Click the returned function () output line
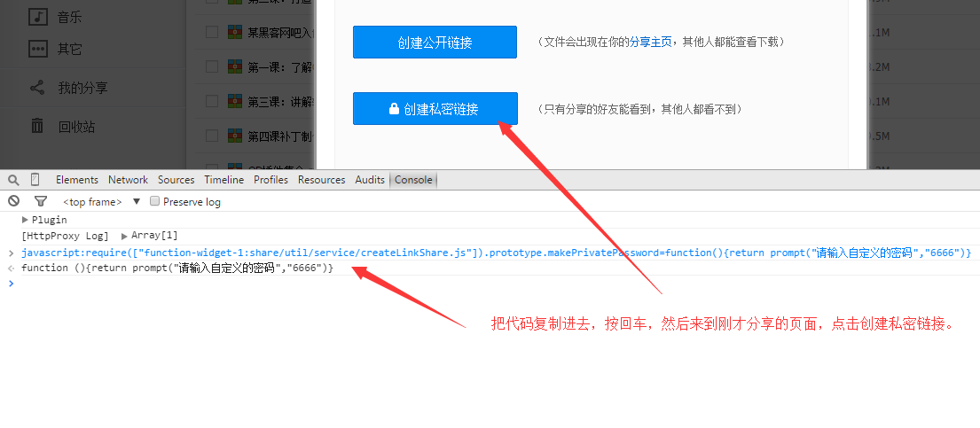This screenshot has width=980, height=428. [x=177, y=268]
